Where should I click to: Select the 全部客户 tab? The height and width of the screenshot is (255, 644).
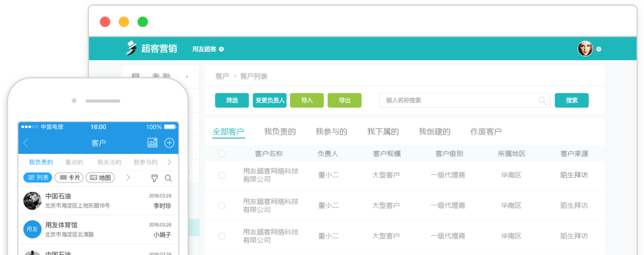pos(228,132)
